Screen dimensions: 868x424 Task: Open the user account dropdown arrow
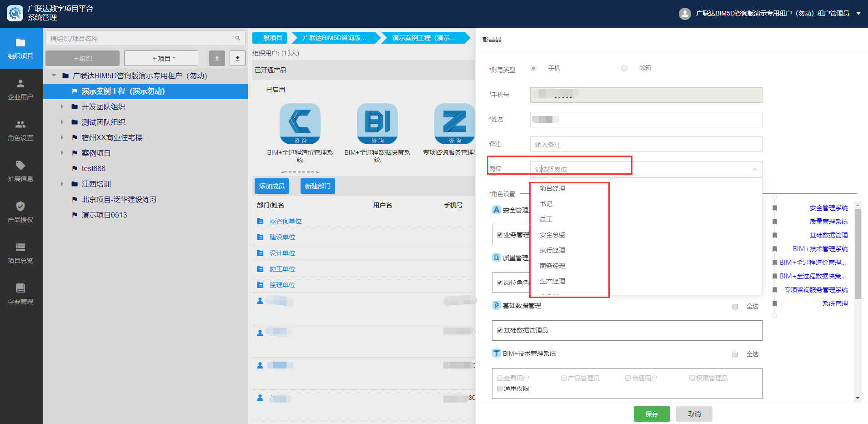click(x=858, y=14)
